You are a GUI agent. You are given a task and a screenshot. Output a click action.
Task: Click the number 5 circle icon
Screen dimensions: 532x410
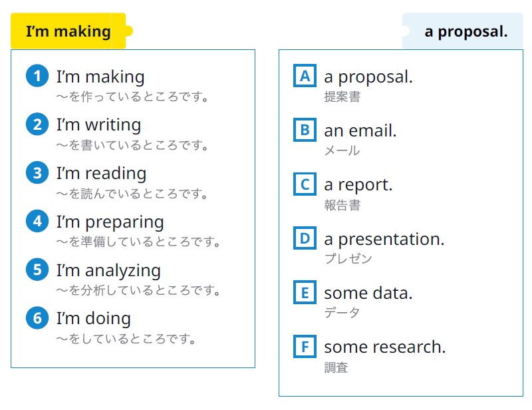(x=37, y=270)
